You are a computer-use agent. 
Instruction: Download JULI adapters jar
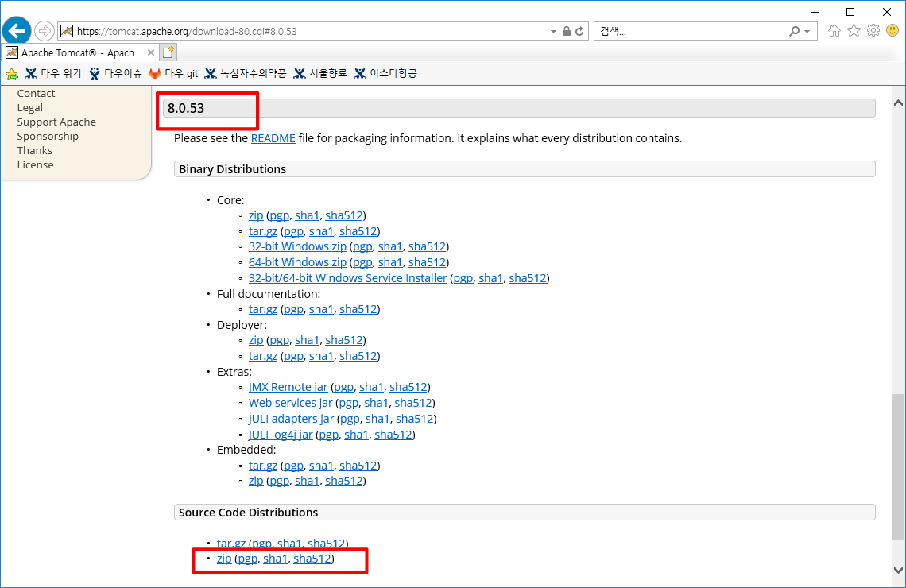click(x=291, y=419)
